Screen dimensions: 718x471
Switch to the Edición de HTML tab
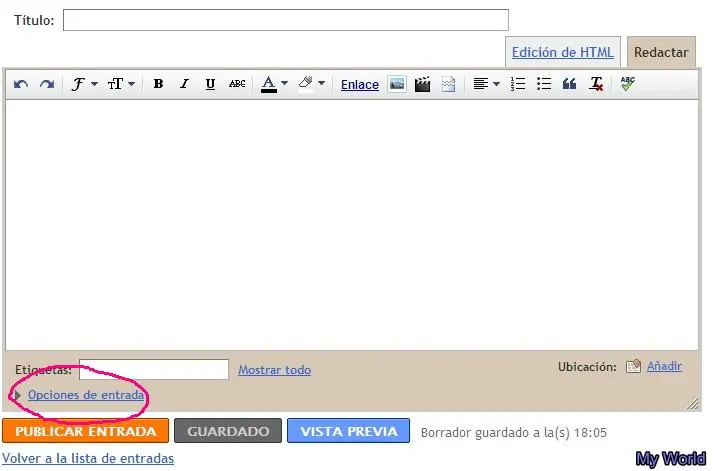click(563, 52)
